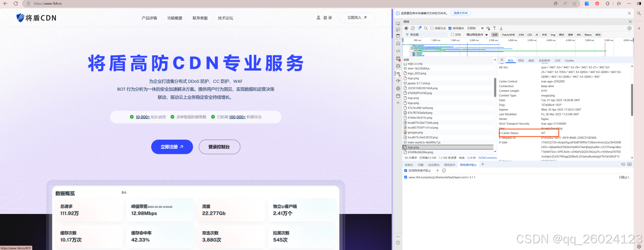Open the 发起程序 tab
Screen dimensions: 644x250
[x=544, y=60]
